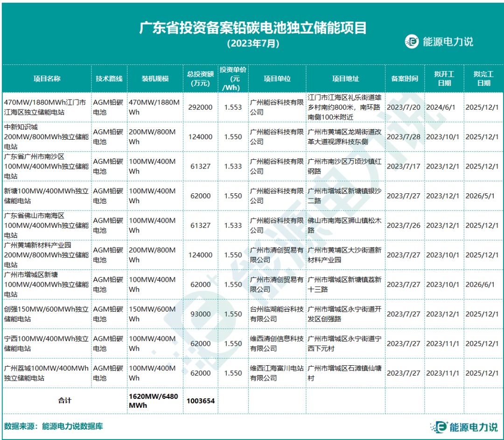Select the 拟完工日期 column header
504x440 pixels.
(484, 79)
